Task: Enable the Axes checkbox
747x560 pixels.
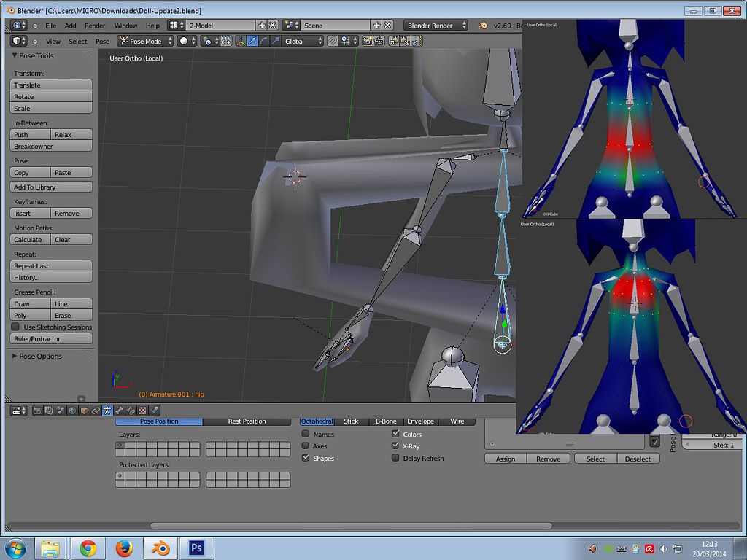Action: tap(306, 446)
